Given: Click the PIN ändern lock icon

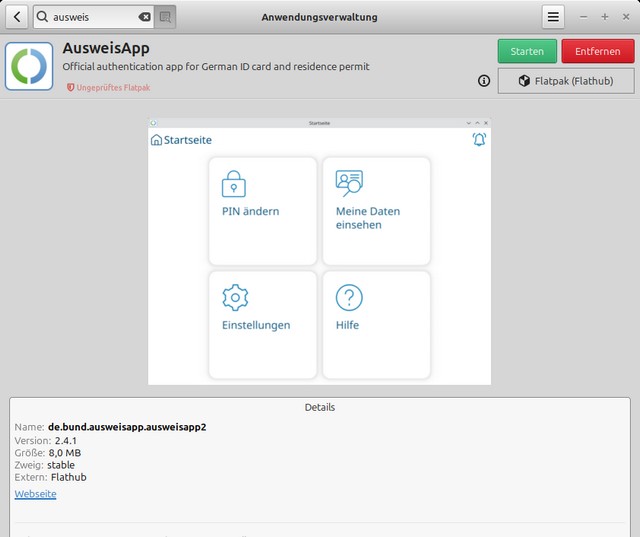Looking at the screenshot, I should (233, 184).
